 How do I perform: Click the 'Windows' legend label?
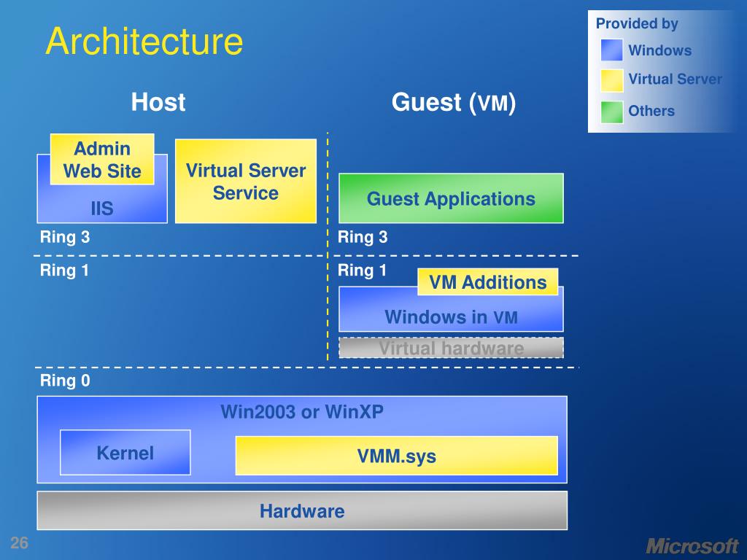tap(659, 50)
